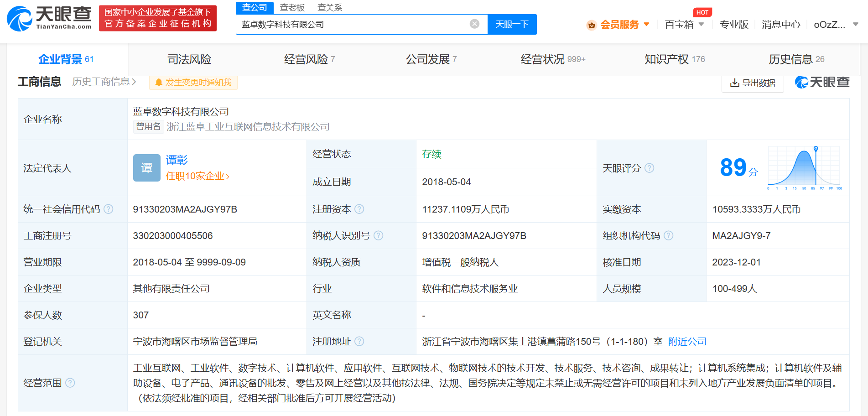Click the question mark beside 天眼评分
The width and height of the screenshot is (868, 416).
point(650,168)
